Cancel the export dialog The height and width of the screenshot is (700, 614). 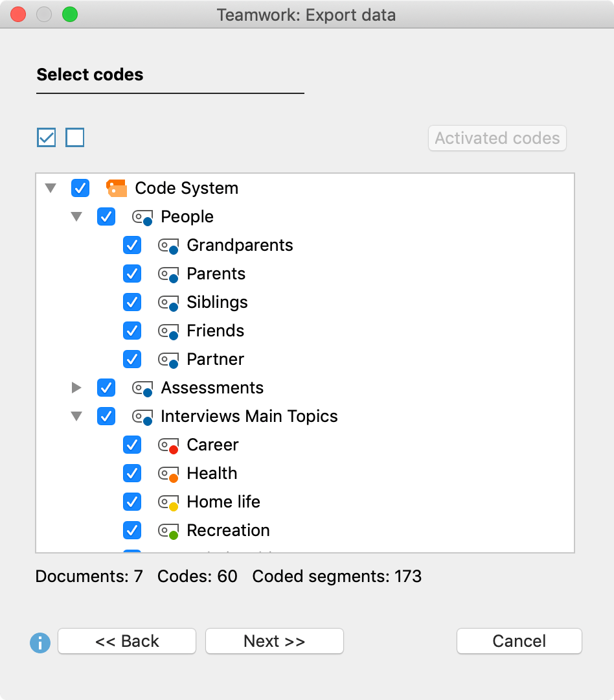[519, 641]
